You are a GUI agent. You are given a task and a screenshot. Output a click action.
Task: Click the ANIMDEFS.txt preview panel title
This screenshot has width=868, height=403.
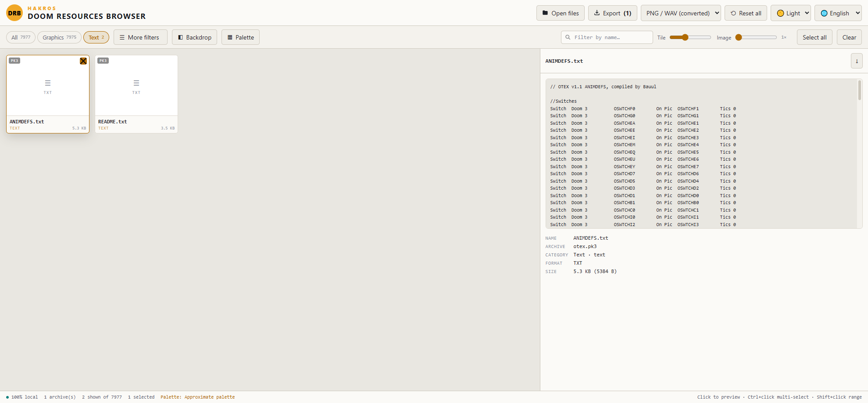click(x=564, y=61)
